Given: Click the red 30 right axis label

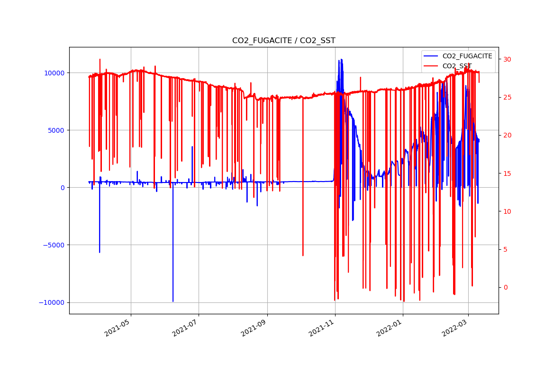Looking at the screenshot, I should pyautogui.click(x=507, y=59).
